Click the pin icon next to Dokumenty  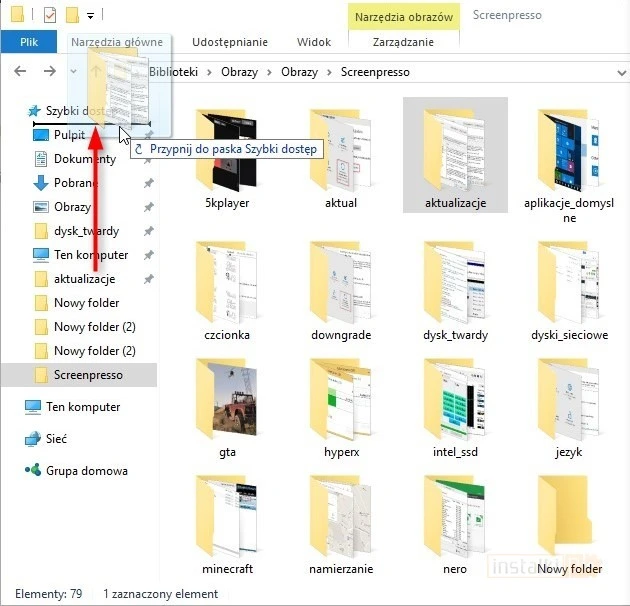[149, 159]
